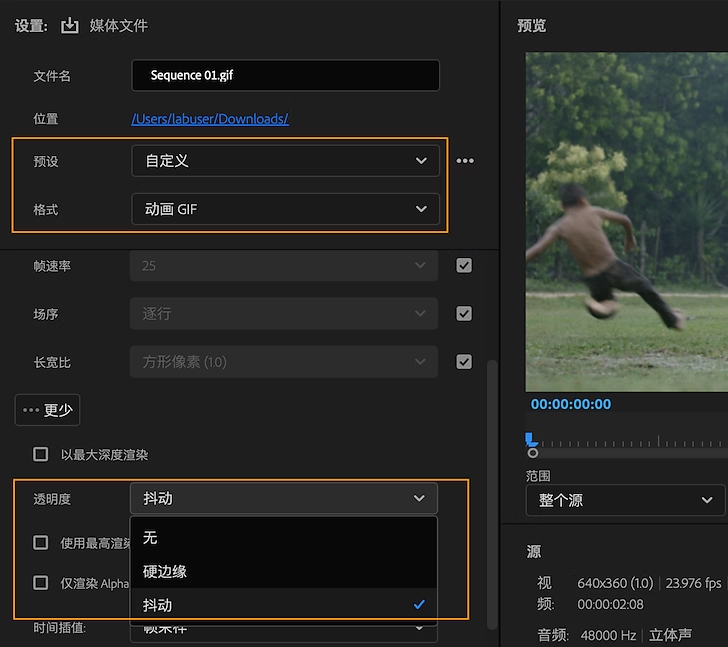Enable 以最大深度渲染 checkbox

pos(41,455)
